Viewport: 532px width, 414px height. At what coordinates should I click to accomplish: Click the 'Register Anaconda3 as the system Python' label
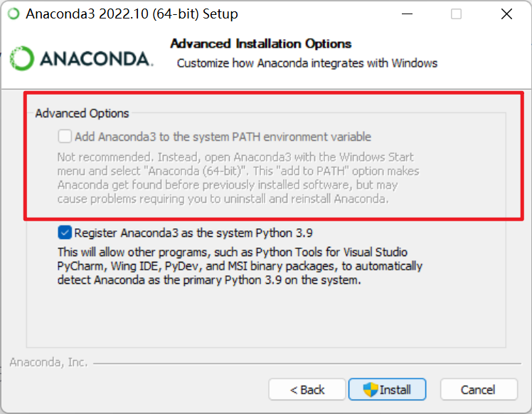click(x=193, y=233)
